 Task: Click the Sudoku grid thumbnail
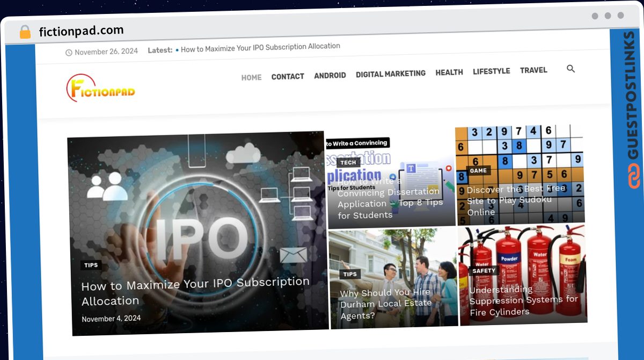click(519, 174)
